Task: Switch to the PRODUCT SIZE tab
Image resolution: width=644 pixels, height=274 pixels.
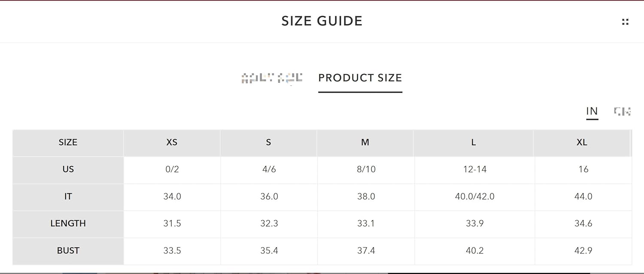Action: point(360,78)
